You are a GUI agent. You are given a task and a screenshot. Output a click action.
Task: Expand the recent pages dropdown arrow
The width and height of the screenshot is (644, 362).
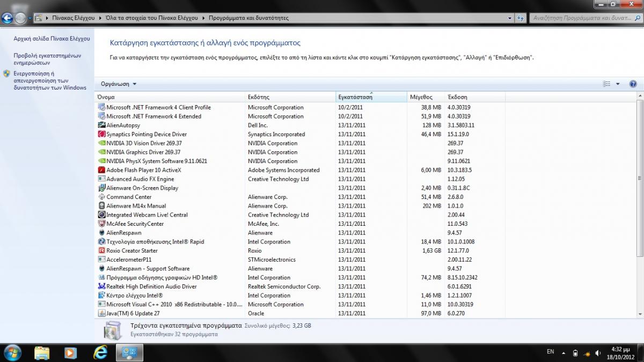point(30,18)
